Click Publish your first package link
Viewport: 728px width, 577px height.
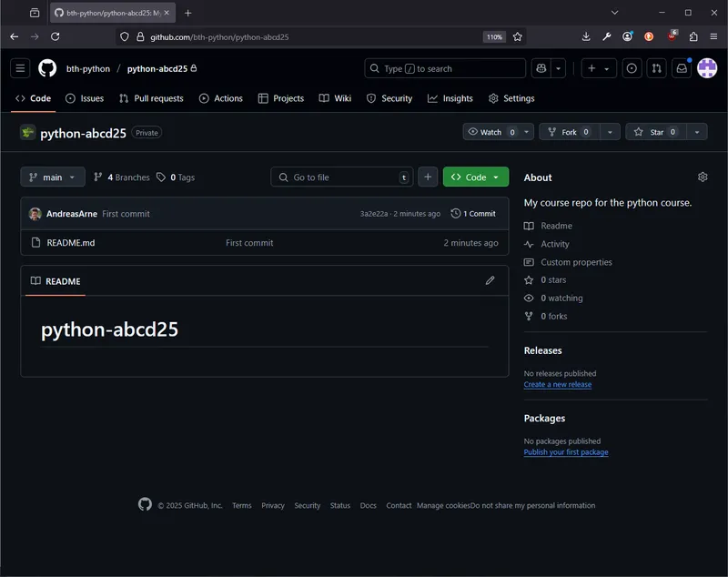point(566,452)
